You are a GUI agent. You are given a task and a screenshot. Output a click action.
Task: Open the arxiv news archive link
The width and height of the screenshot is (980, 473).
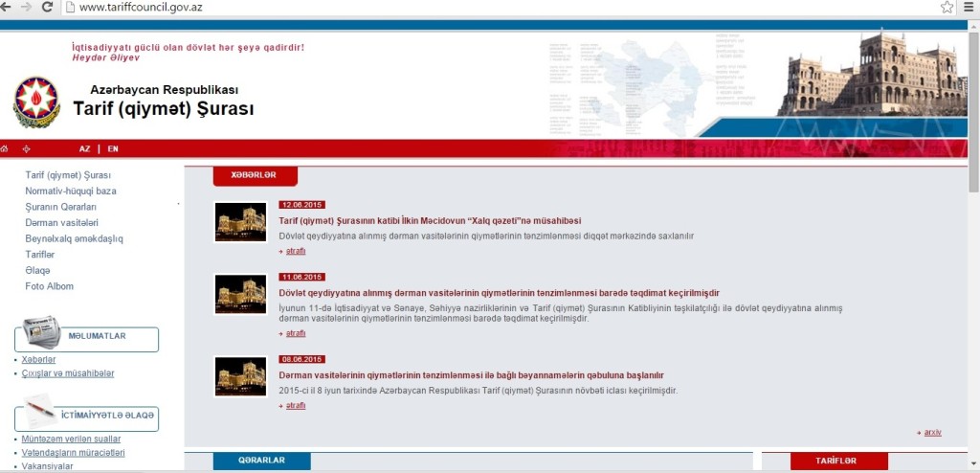point(932,432)
